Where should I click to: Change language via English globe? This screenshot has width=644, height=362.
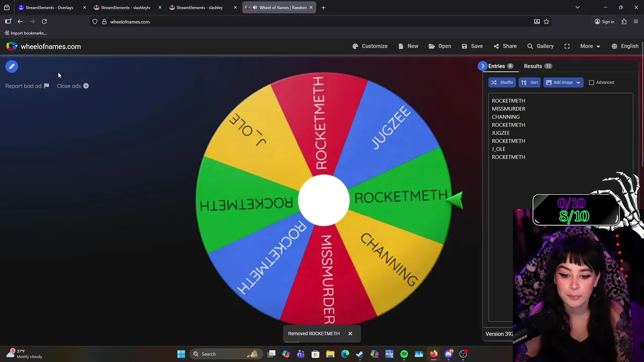625,46
